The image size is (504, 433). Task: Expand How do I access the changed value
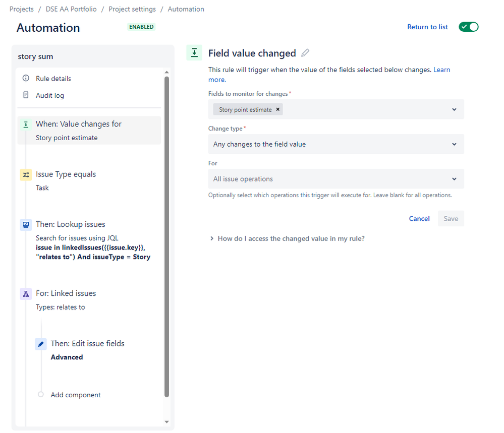[288, 238]
